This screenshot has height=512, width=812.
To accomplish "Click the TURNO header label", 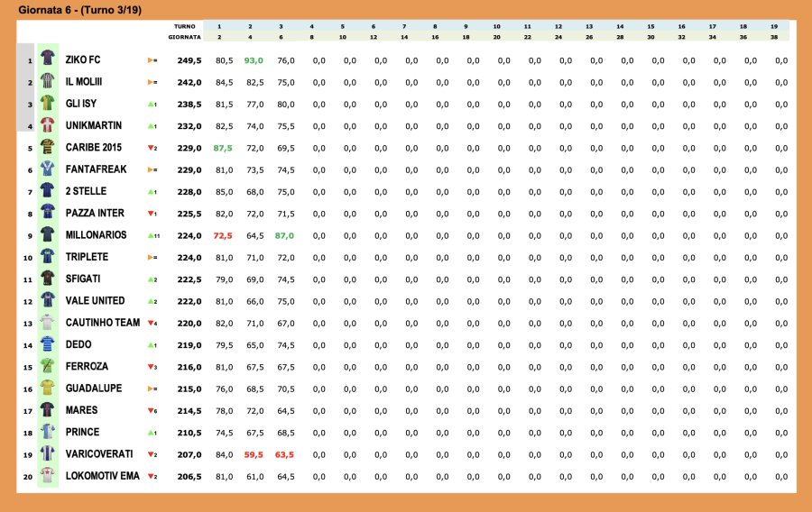I will [184, 26].
